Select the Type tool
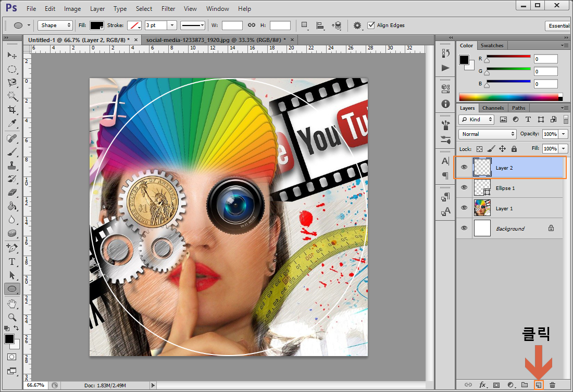Screen dimensions: 573x392 point(12,261)
